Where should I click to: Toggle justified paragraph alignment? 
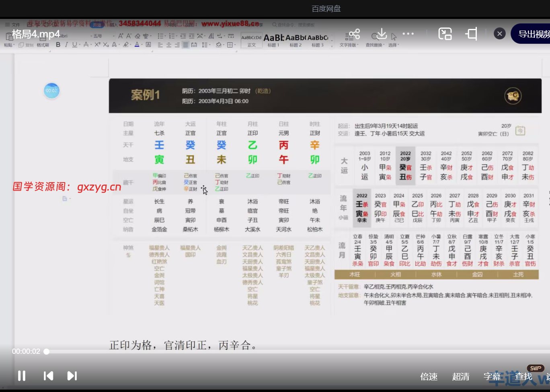[x=185, y=45]
